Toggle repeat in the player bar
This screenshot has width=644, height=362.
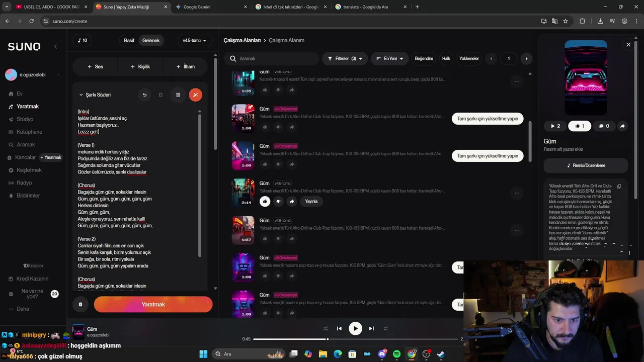[x=385, y=328]
